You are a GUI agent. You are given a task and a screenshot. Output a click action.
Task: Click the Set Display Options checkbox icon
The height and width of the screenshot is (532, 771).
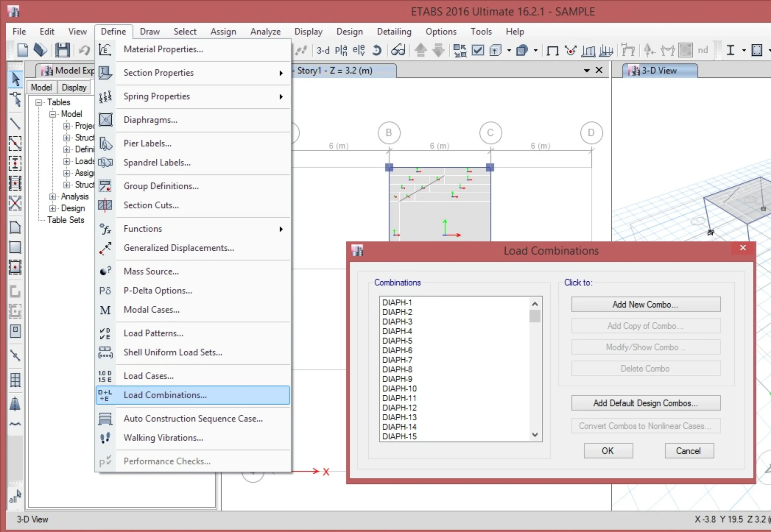pyautogui.click(x=478, y=50)
